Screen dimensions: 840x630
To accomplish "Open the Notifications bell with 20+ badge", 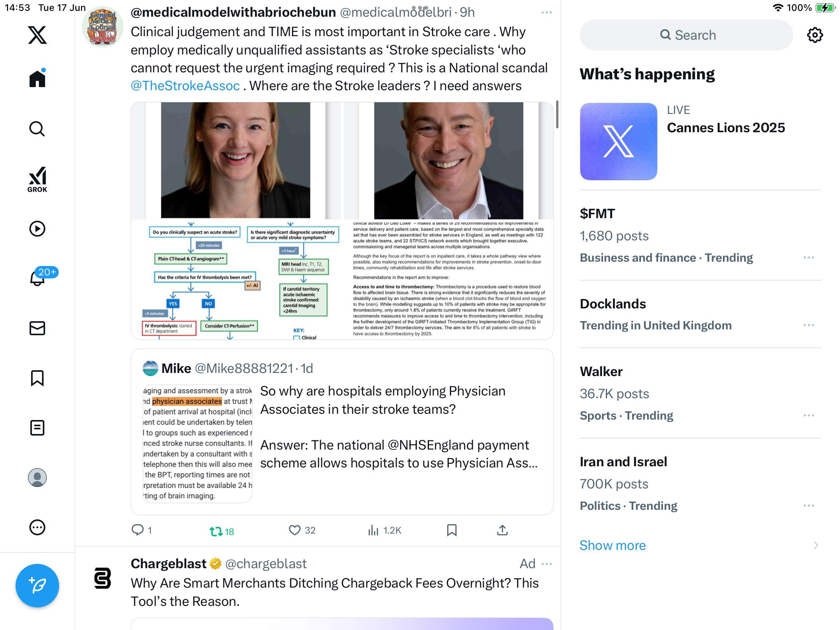I will coord(38,277).
